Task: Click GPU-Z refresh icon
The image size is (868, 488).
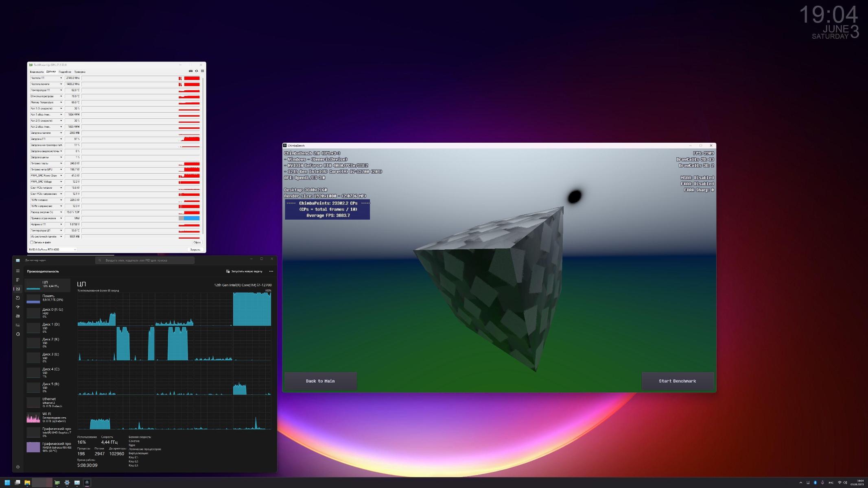Action: (x=197, y=71)
